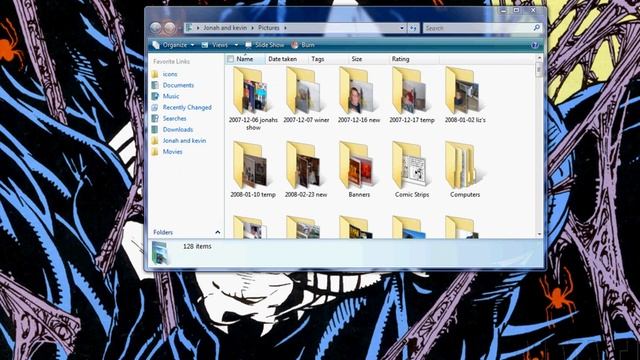Sort by the Date taken column

[282, 59]
